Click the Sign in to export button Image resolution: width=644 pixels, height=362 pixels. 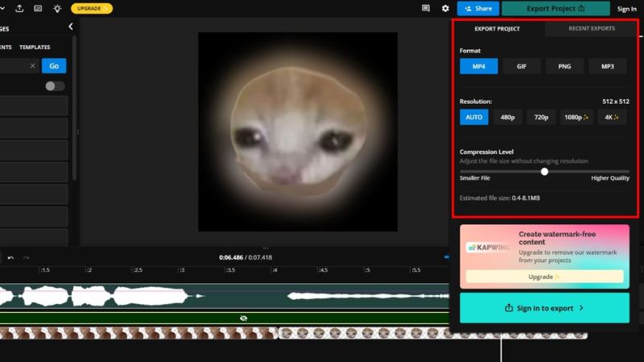coord(544,307)
